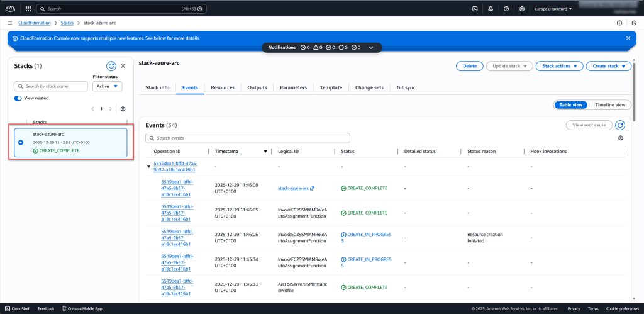Viewport: 644px width, 314px height.
Task: Expand the Stack actions dropdown
Action: pyautogui.click(x=560, y=66)
